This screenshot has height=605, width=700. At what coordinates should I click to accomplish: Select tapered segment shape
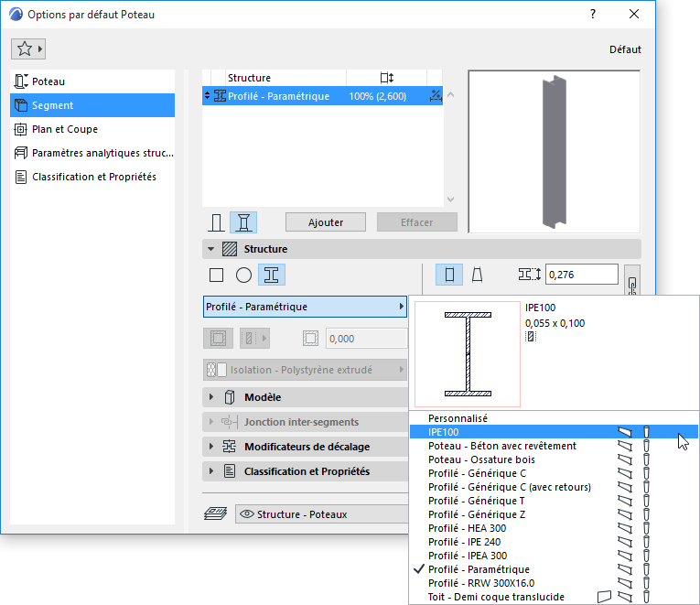pos(478,275)
